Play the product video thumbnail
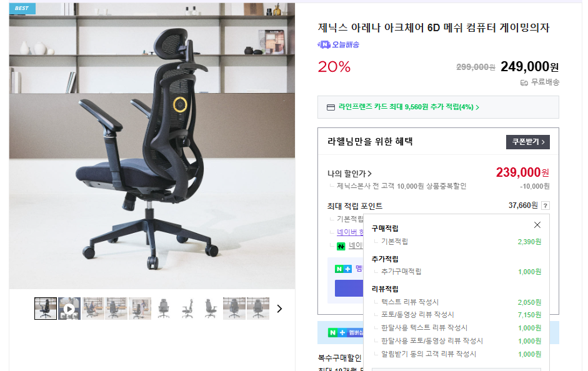The height and width of the screenshot is (371, 588). point(69,309)
